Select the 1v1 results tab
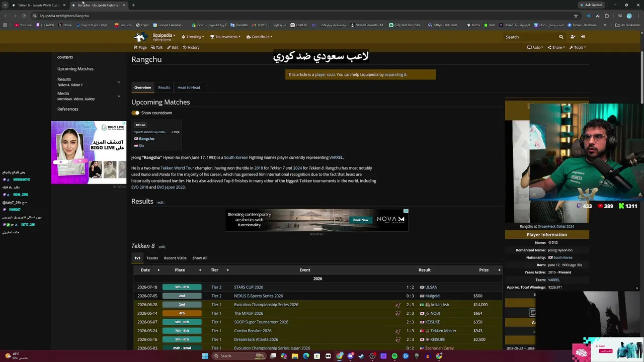This screenshot has width=644, height=362. 137,258
